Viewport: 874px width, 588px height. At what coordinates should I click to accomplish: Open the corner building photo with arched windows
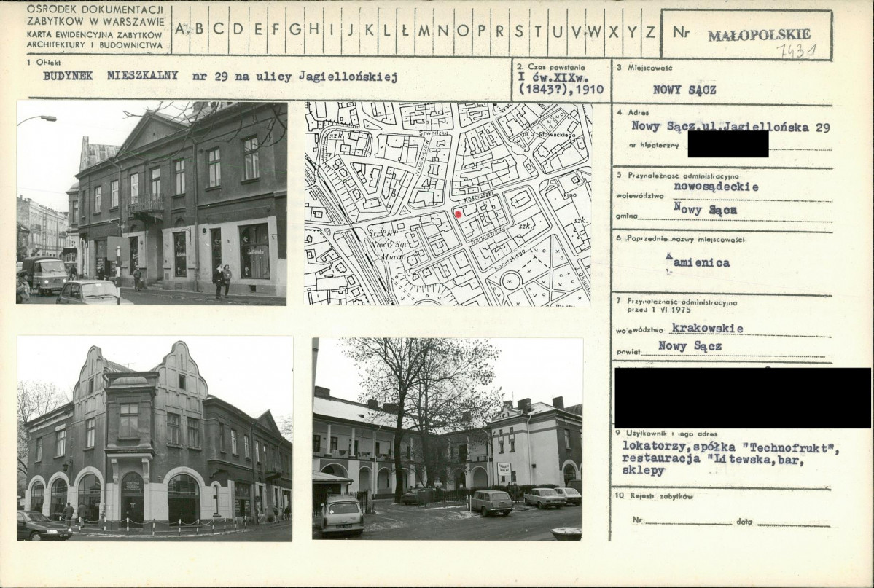[155, 439]
